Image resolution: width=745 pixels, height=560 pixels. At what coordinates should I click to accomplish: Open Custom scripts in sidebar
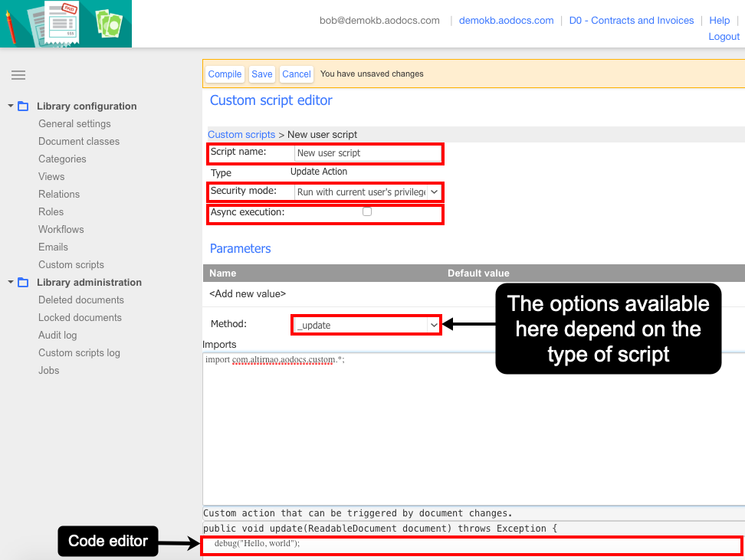click(x=71, y=264)
